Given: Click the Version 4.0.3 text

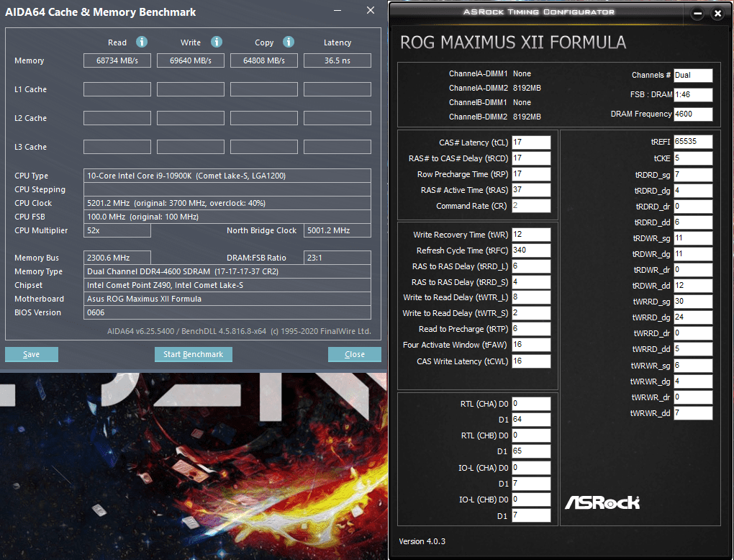Looking at the screenshot, I should [422, 541].
